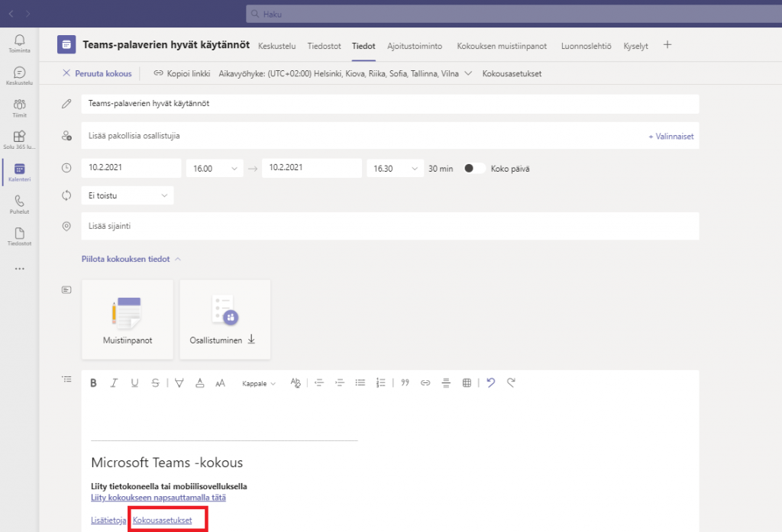
Task: Insert table in editor
Action: [x=467, y=383]
